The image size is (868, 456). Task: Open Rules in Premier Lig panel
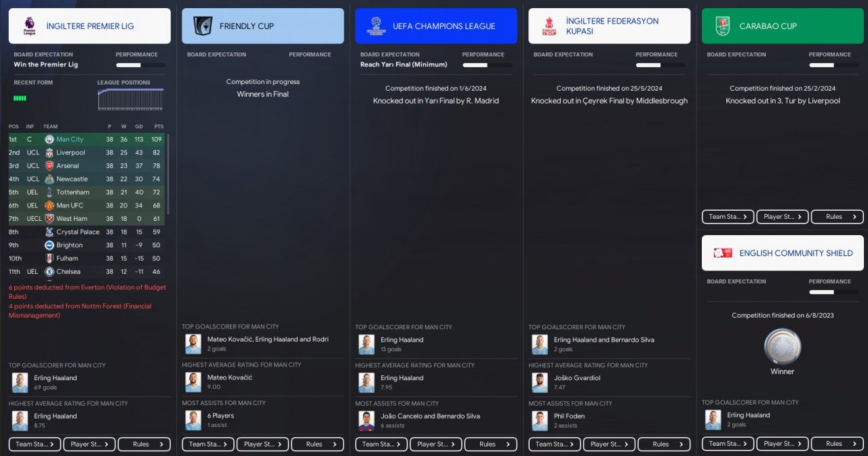point(144,444)
